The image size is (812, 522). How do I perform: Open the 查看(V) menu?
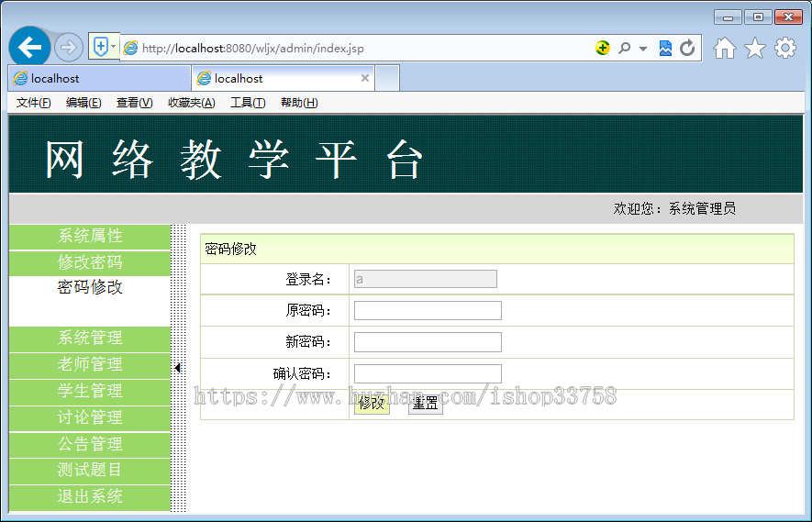point(134,103)
